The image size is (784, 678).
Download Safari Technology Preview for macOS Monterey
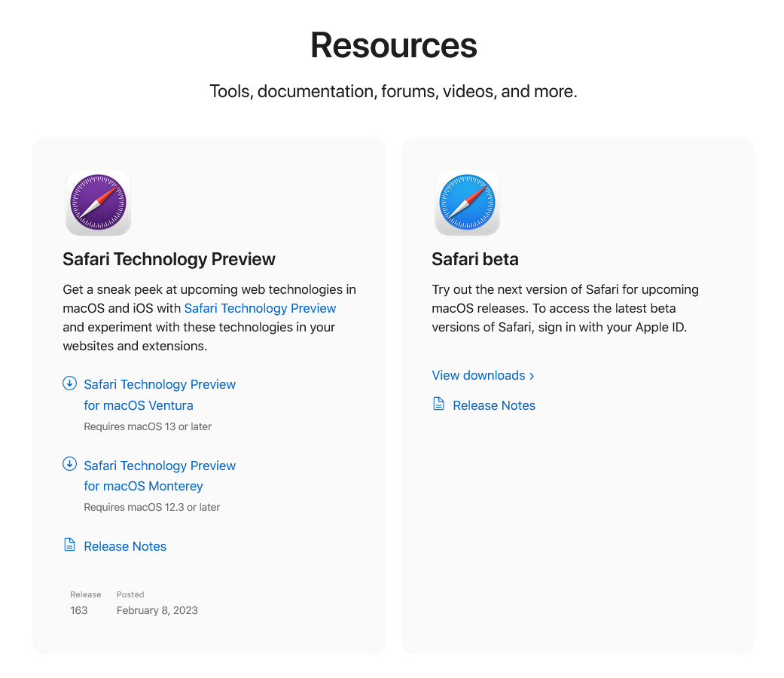point(160,475)
